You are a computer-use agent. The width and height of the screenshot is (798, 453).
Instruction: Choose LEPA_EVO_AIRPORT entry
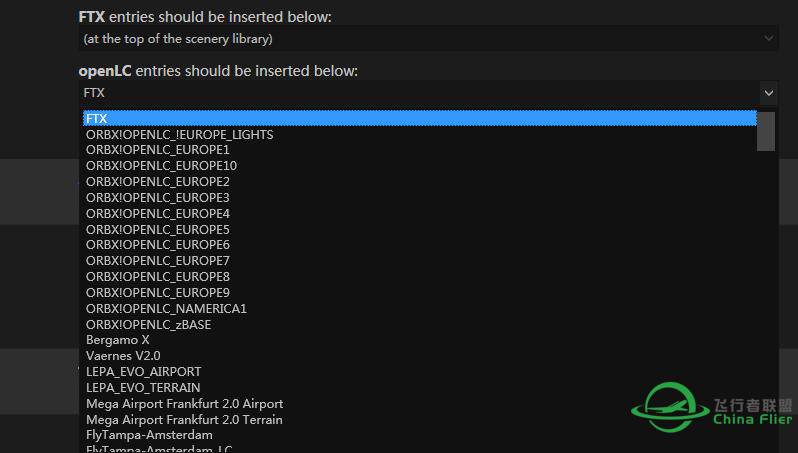(x=143, y=372)
